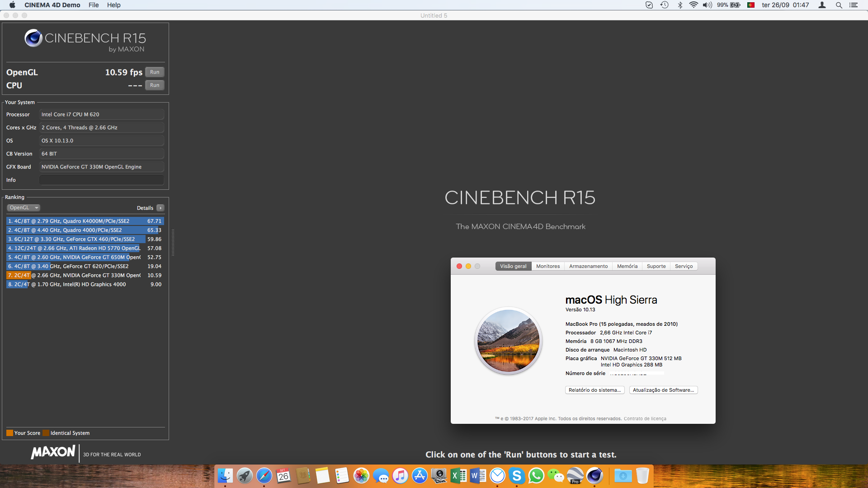Click Atualização de Software button
Viewport: 868px width, 488px height.
click(663, 390)
